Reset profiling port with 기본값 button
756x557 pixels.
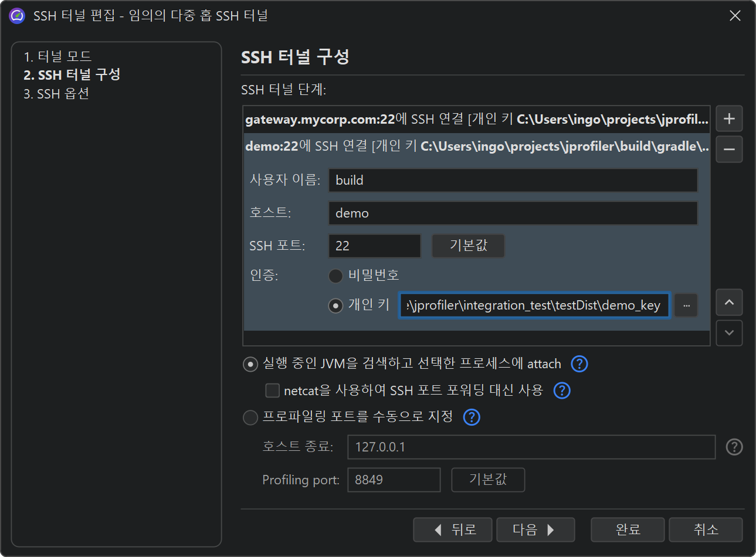pos(488,480)
